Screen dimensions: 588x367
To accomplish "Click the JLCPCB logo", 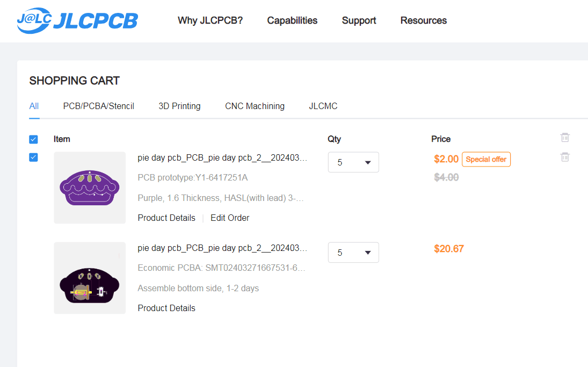I will point(77,20).
